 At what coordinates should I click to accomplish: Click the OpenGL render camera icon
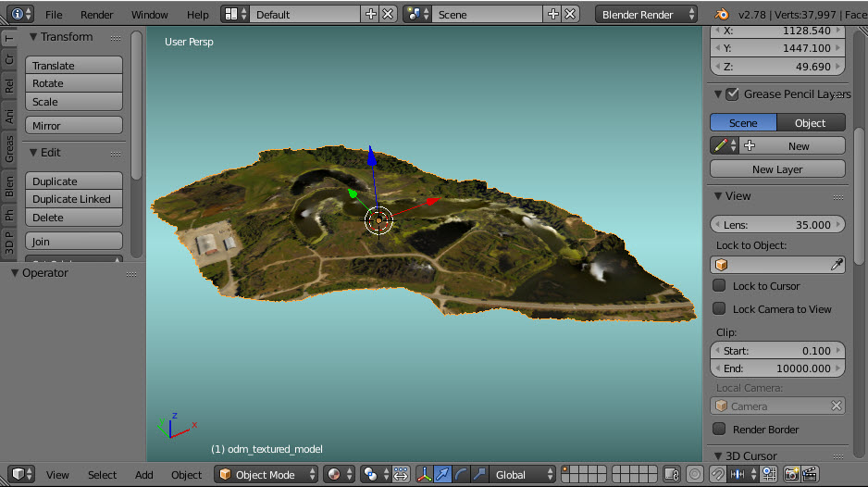(x=791, y=474)
